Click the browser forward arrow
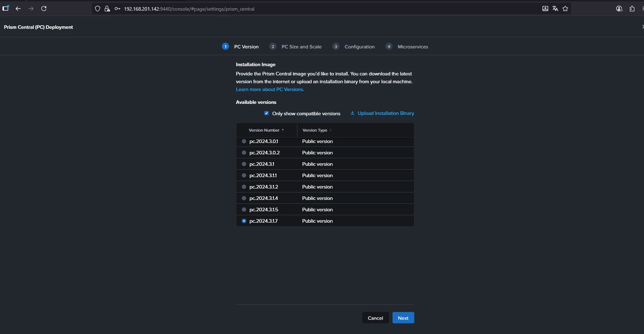The image size is (644, 334). [x=31, y=9]
